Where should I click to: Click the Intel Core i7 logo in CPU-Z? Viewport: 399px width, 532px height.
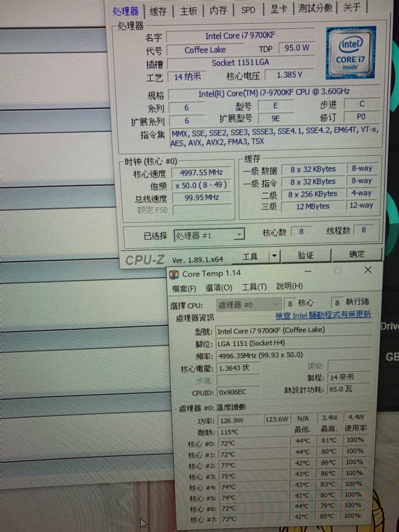tap(351, 53)
